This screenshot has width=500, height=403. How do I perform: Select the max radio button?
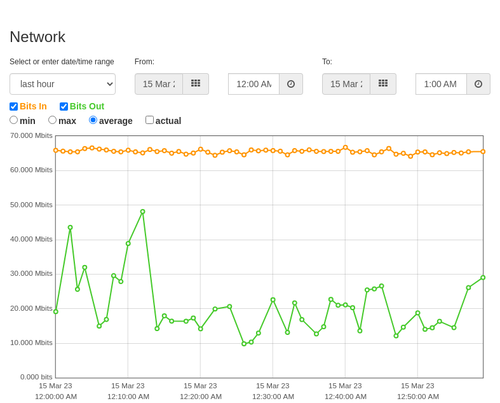pos(52,120)
